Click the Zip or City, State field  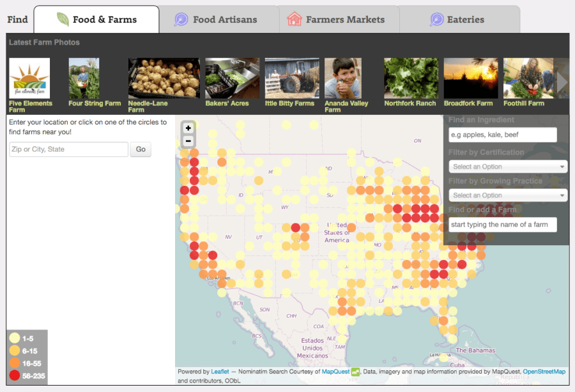click(x=69, y=149)
